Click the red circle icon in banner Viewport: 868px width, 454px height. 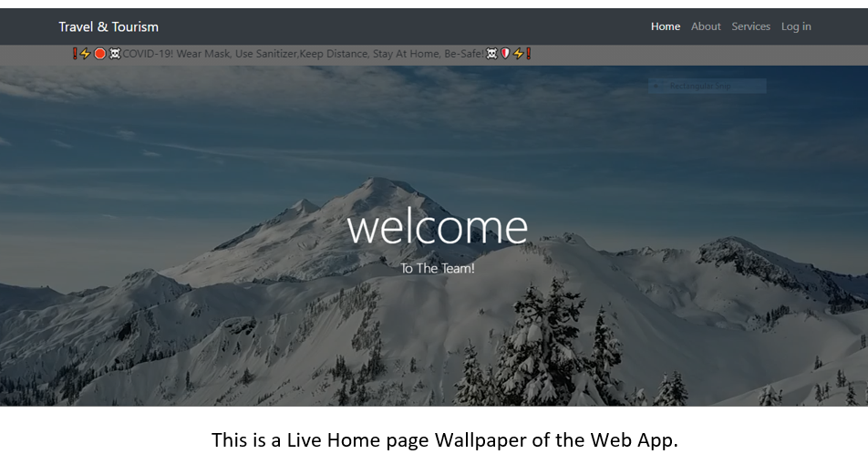tap(99, 54)
